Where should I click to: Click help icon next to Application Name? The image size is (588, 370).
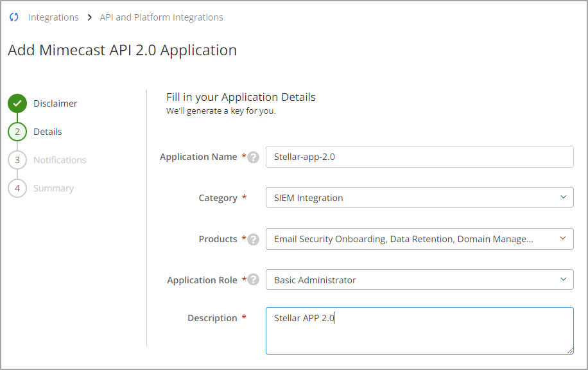pos(254,157)
